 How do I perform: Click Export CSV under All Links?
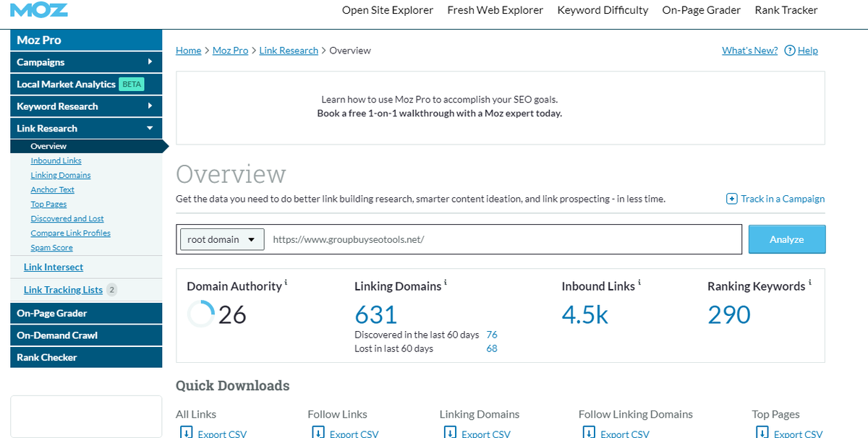[222, 433]
